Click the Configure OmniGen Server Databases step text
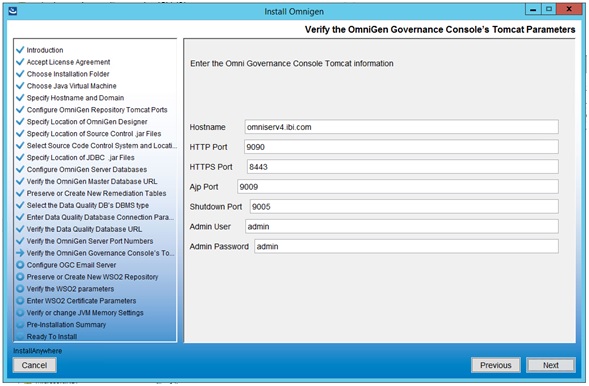This screenshot has width=589, height=386. click(87, 169)
